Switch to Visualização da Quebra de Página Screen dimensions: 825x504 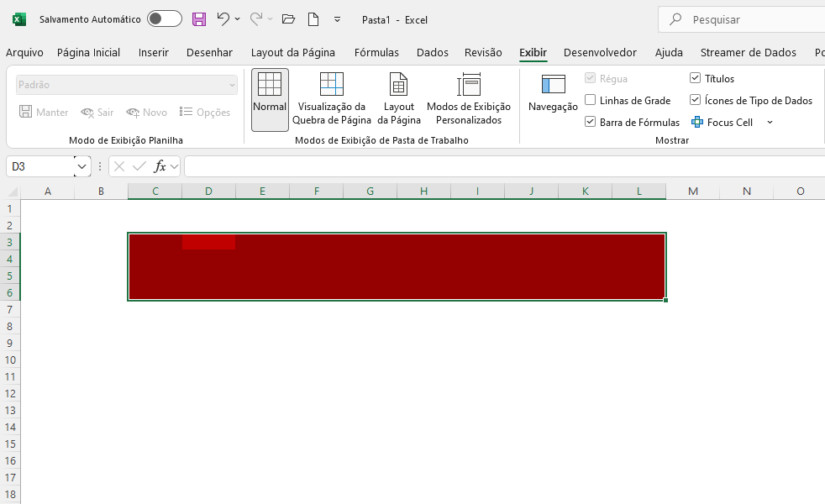click(332, 99)
